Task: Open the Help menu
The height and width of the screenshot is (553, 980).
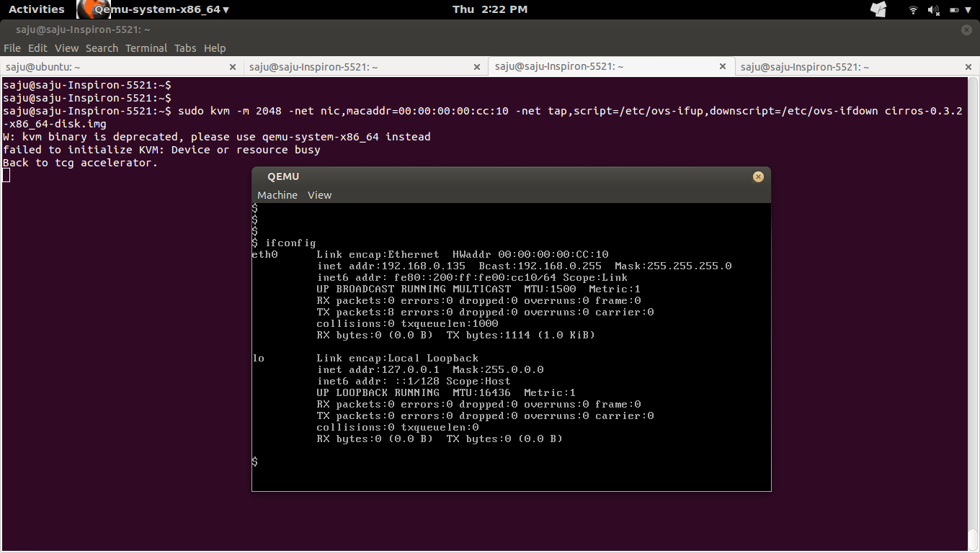Action: tap(215, 48)
